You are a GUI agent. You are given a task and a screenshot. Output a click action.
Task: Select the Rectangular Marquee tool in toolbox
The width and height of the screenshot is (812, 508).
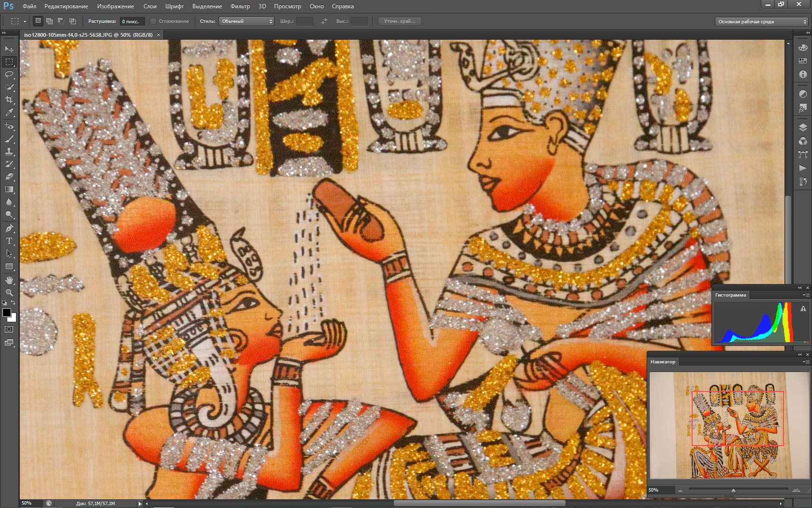9,62
